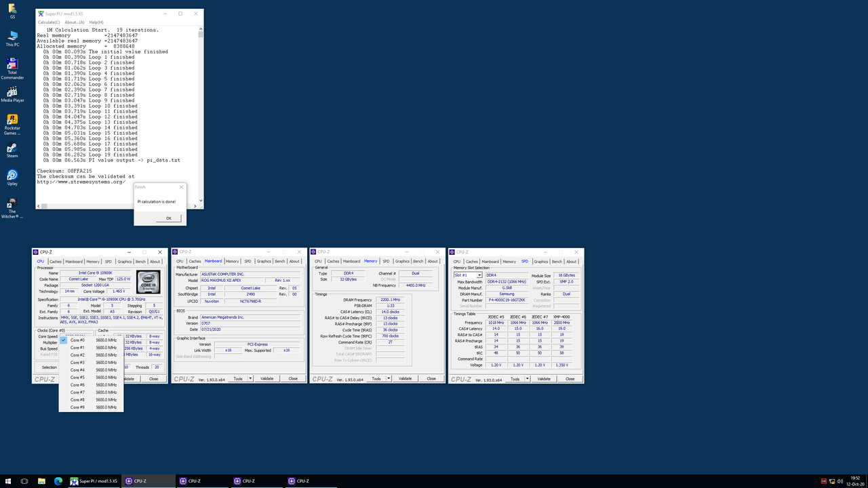Select Core #3 from core menu
This screenshot has height=488, width=868.
pos(91,363)
